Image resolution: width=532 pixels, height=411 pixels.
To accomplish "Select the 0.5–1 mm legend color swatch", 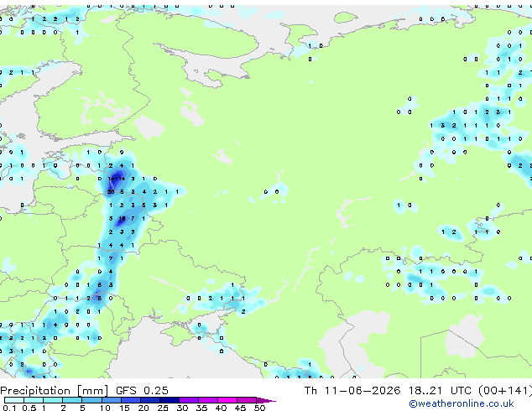I will (34, 400).
